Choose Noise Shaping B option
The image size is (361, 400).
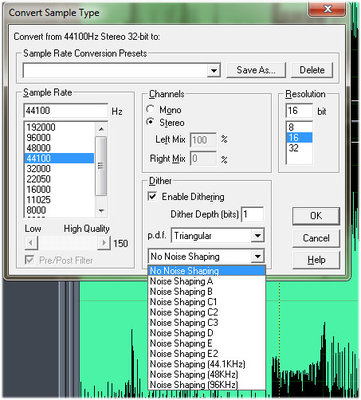pyautogui.click(x=206, y=291)
